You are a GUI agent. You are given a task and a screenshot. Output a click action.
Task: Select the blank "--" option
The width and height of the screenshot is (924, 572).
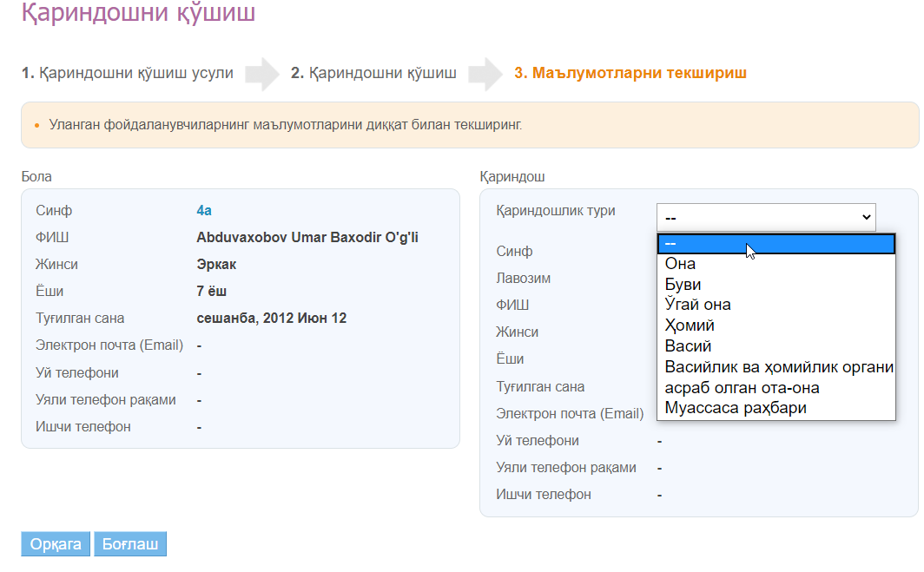pyautogui.click(x=775, y=244)
